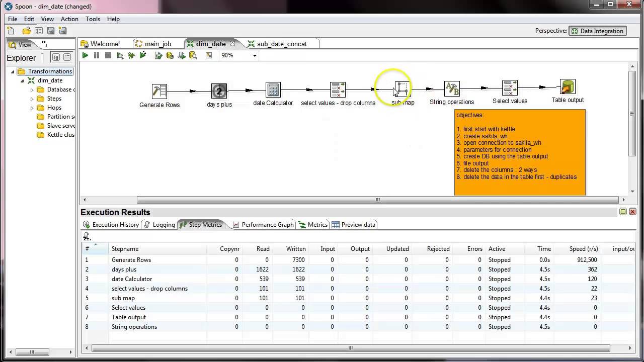Open the zoom level 90% dropdown
Image resolution: width=644 pixels, height=362 pixels.
(x=255, y=55)
